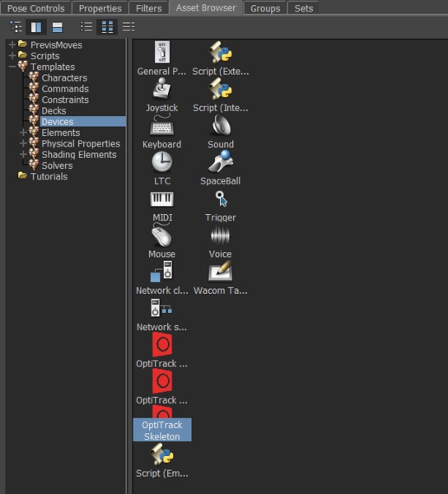Click the Keyboard device icon
448x494 pixels.
coord(162,125)
